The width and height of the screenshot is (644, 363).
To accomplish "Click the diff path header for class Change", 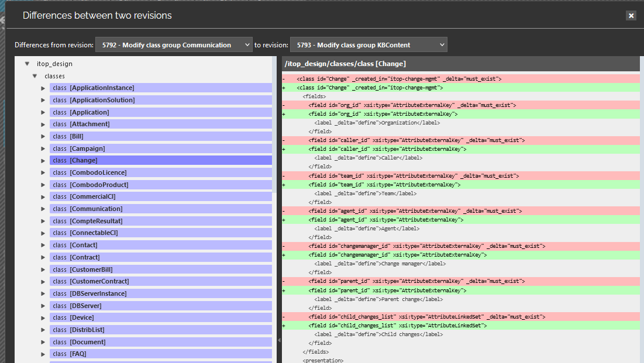I will tap(345, 64).
